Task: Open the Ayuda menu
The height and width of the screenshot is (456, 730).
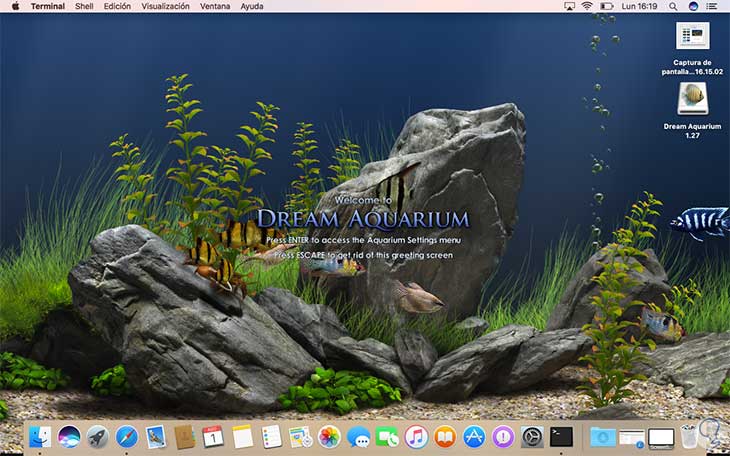Action: pyautogui.click(x=252, y=6)
